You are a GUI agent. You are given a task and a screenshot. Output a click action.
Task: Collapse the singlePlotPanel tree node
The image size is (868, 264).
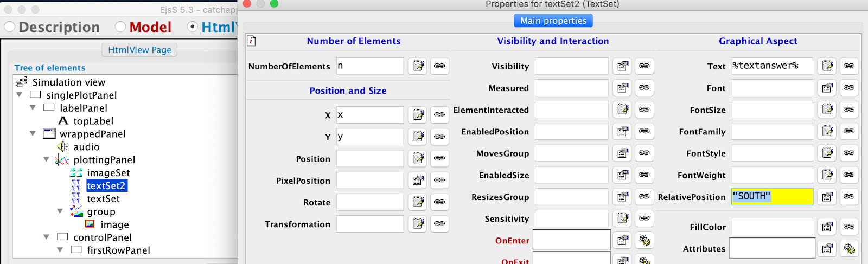(x=20, y=95)
